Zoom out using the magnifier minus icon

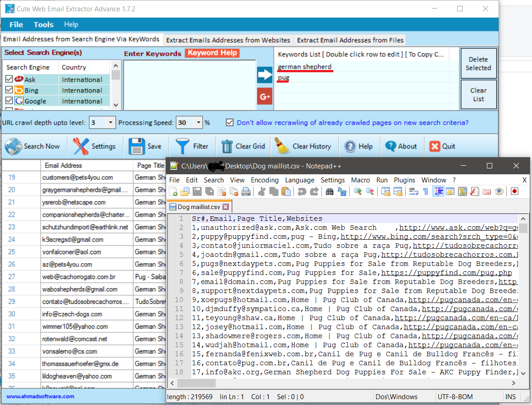pyautogui.click(x=370, y=192)
